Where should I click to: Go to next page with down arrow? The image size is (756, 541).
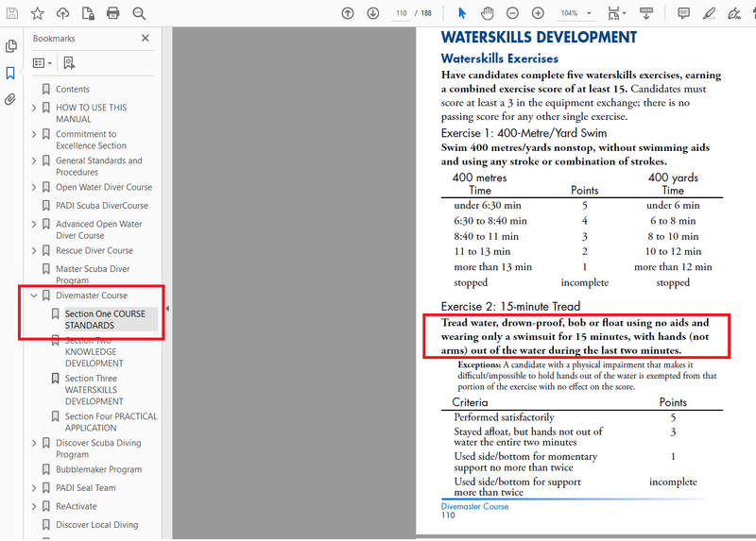(373, 13)
